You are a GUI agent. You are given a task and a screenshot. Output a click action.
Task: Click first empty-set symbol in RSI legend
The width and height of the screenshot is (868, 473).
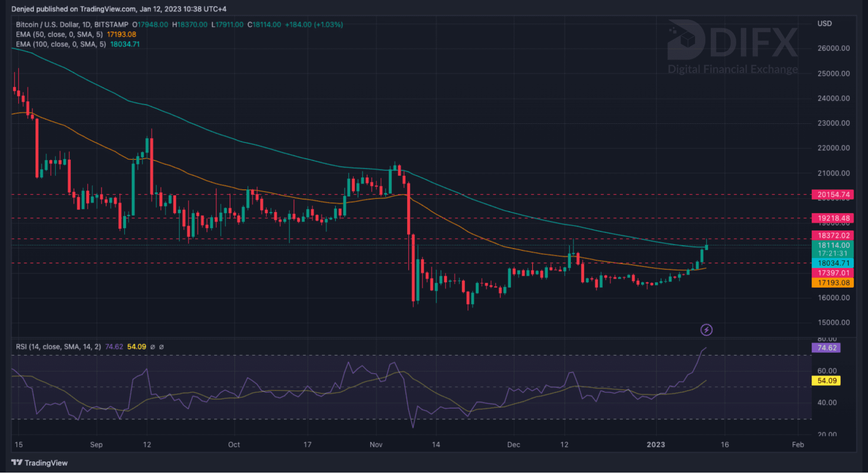pos(152,347)
